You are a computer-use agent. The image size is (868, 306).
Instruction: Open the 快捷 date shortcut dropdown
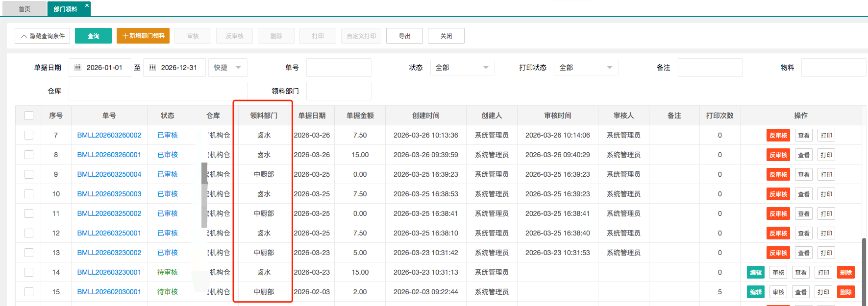pos(227,68)
